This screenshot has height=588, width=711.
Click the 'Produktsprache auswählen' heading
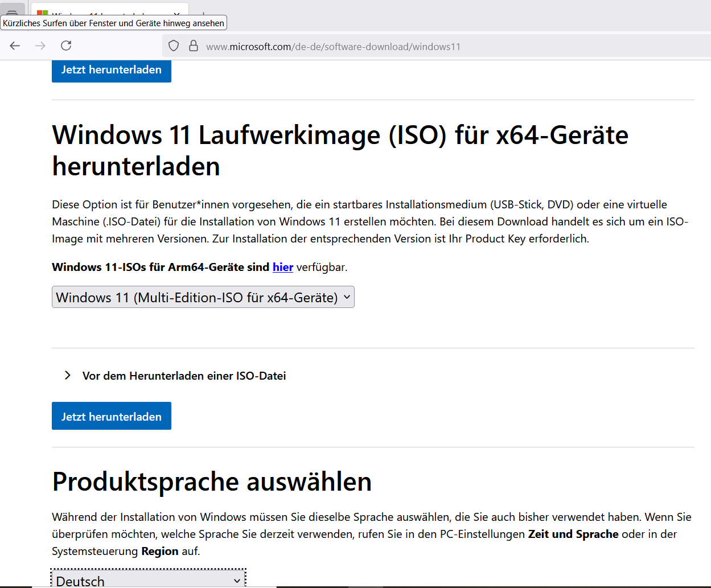(212, 482)
